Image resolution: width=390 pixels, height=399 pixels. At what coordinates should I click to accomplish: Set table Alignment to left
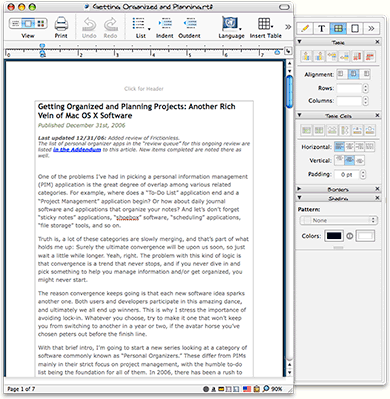341,74
